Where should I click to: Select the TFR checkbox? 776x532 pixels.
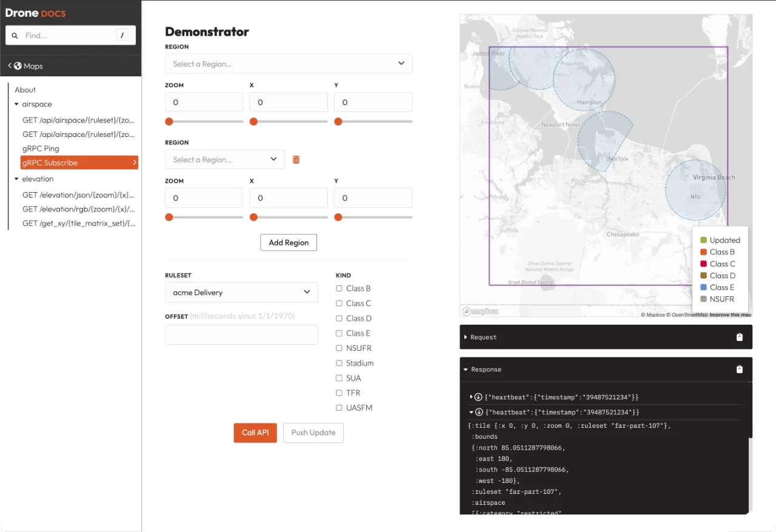[339, 393]
